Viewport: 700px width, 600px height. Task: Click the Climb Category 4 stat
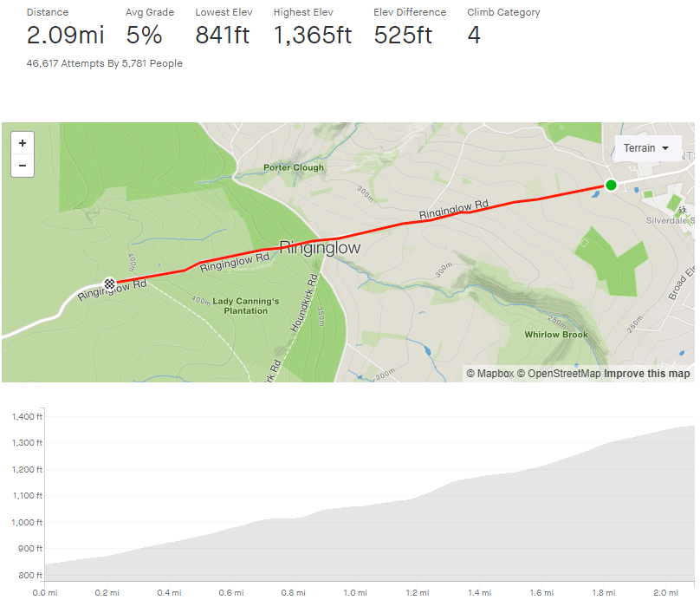click(474, 36)
